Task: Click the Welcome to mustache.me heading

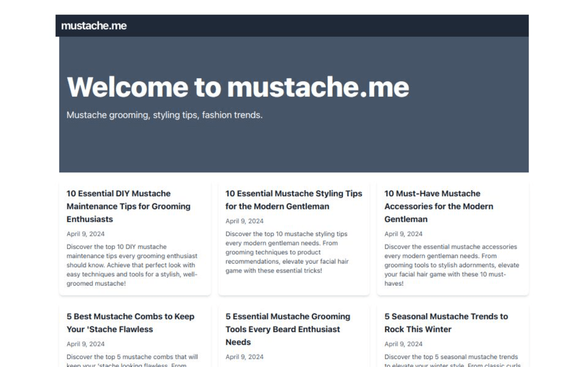Action: [x=238, y=87]
